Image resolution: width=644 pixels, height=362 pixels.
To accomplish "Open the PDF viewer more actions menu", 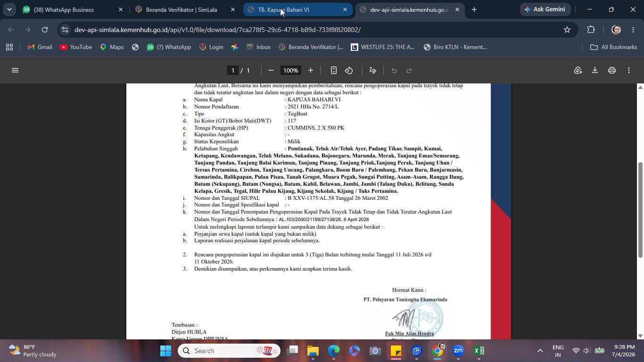I will click(629, 70).
